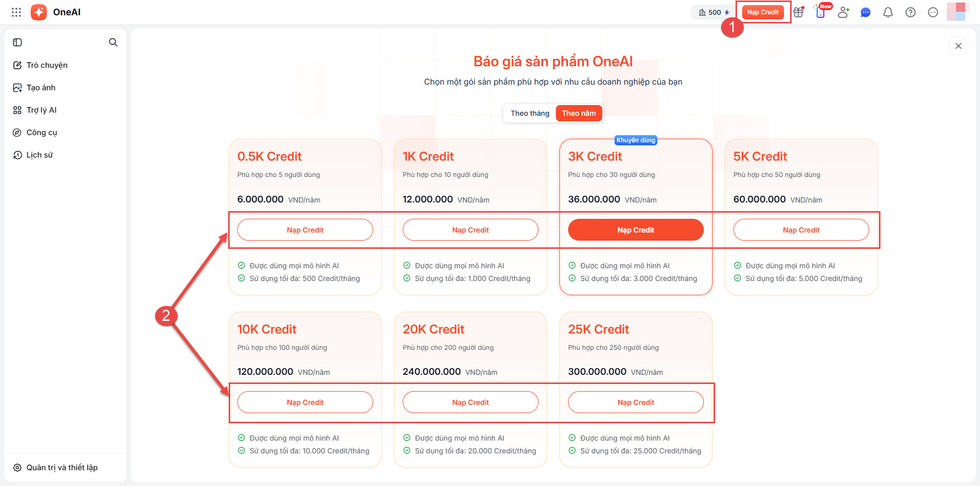Choose Nạp Credit for the 25K Credit plan
980x486 pixels.
pyautogui.click(x=635, y=402)
